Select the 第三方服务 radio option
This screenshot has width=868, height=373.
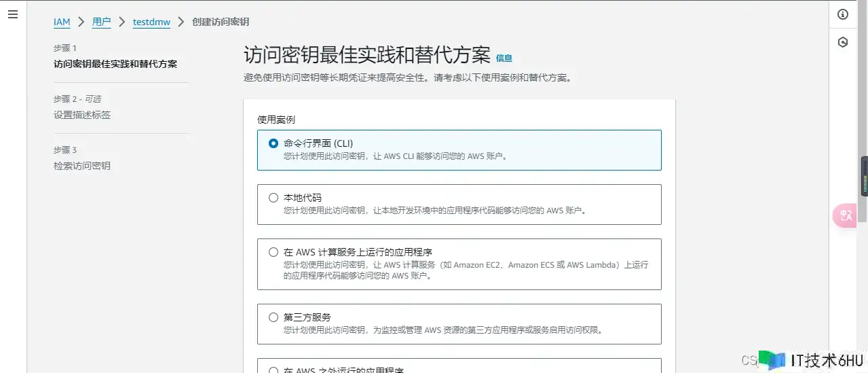point(273,317)
